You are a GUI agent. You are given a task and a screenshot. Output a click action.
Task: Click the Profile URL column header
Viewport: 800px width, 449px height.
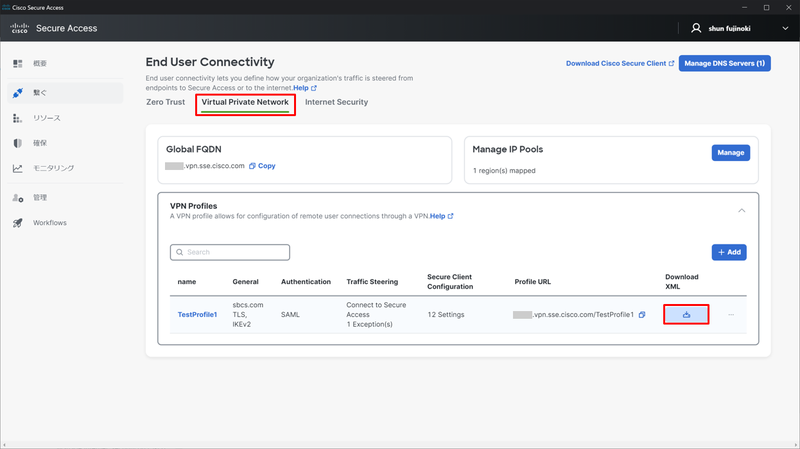coord(533,282)
